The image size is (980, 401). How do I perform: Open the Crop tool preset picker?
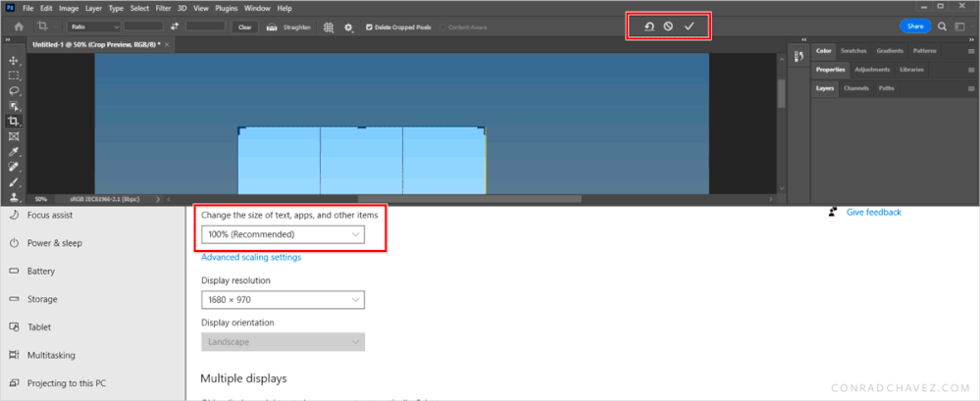(x=46, y=26)
